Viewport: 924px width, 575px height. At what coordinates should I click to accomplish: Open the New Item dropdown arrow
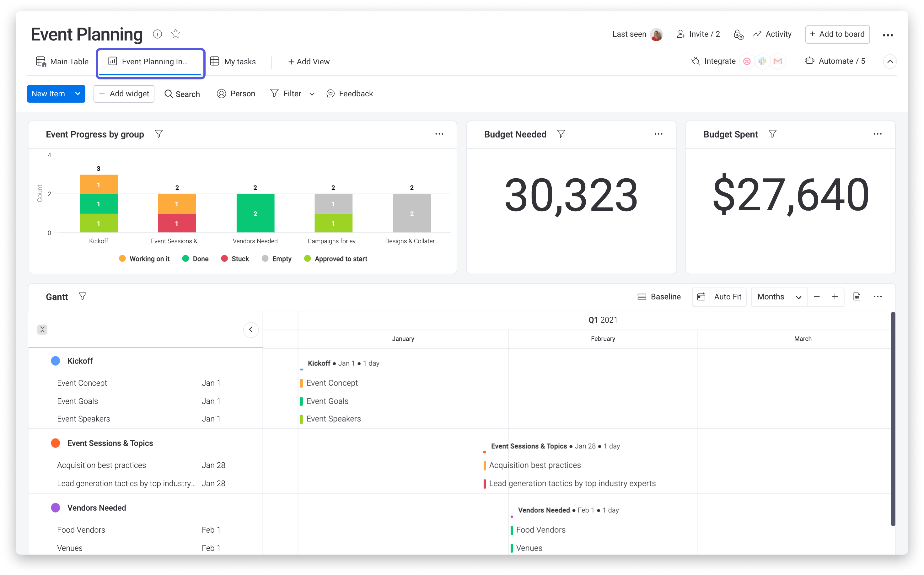78,94
